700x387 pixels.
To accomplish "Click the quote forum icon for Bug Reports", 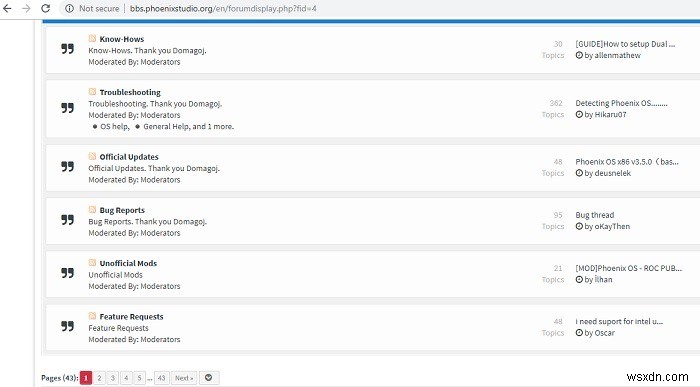I will 67,220.
